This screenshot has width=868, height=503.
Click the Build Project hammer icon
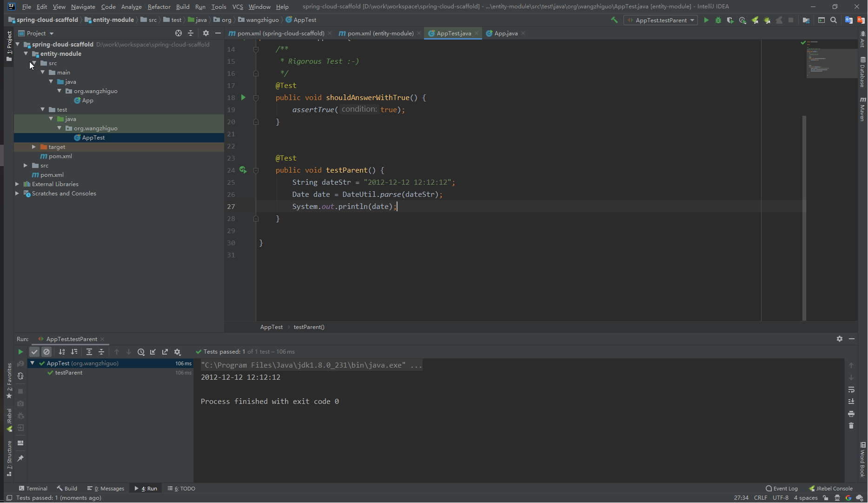click(615, 20)
